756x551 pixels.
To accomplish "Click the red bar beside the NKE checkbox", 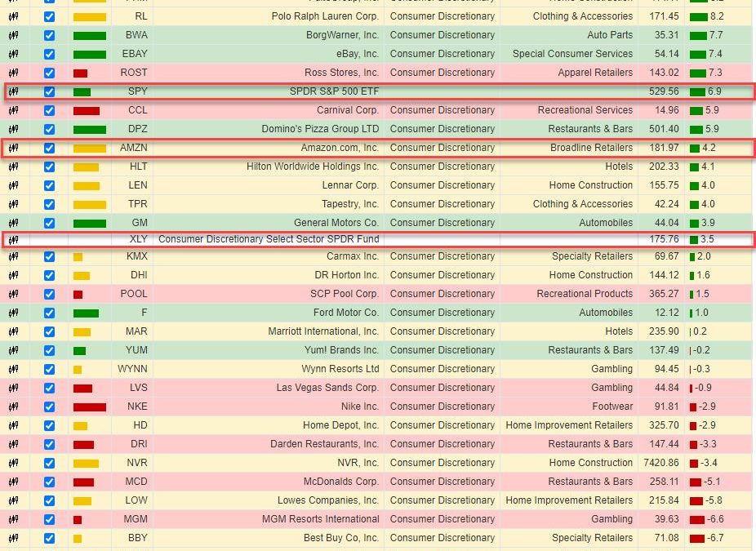I will pos(90,407).
